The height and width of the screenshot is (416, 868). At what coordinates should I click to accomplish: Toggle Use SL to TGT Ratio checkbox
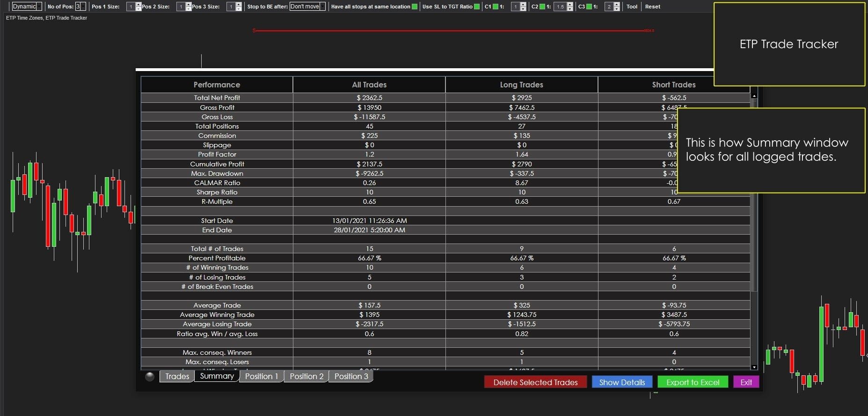tap(477, 7)
